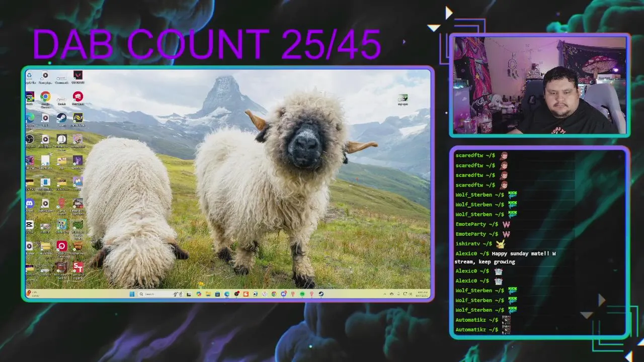The width and height of the screenshot is (644, 362).
Task: Click the taskbar Search box
Action: 160,294
